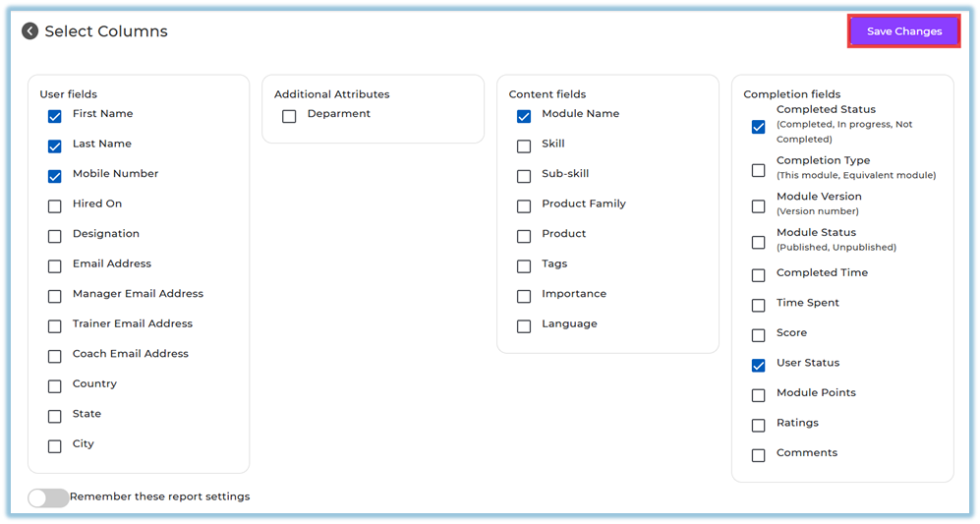Deselect the Mobile Number checkbox

pyautogui.click(x=55, y=176)
